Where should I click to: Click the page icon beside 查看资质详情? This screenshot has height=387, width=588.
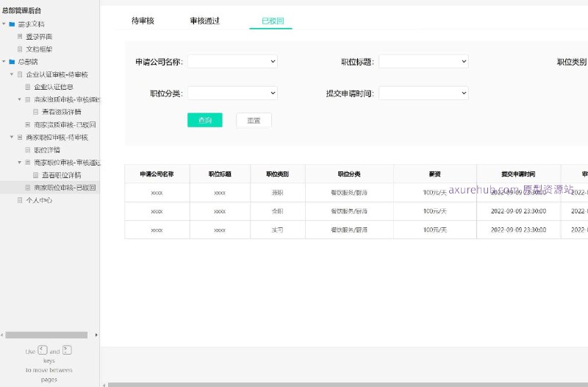pos(35,112)
